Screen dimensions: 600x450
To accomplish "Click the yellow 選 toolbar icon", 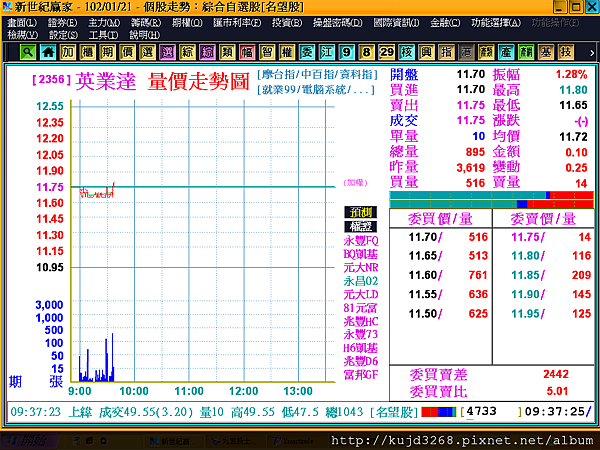I will pyautogui.click(x=147, y=52).
